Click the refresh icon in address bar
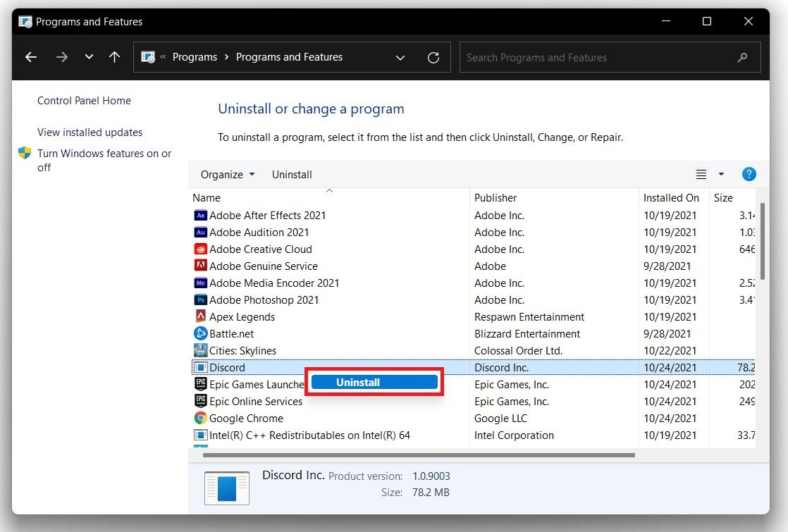 433,58
